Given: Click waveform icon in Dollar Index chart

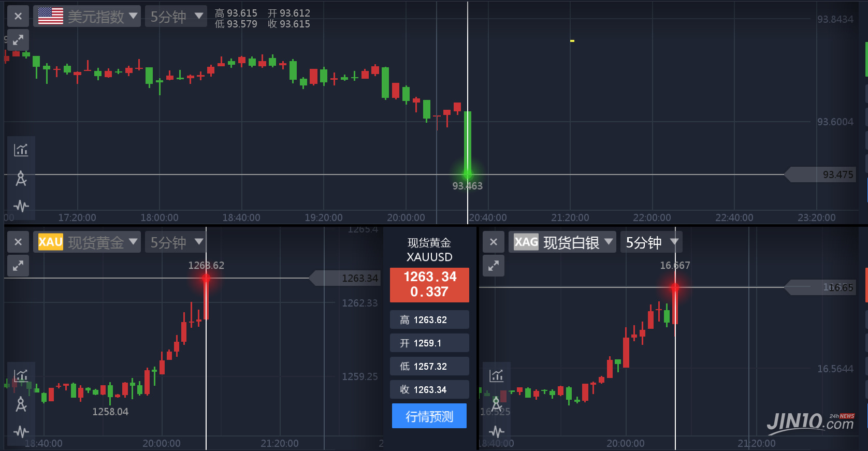Looking at the screenshot, I should point(21,206).
